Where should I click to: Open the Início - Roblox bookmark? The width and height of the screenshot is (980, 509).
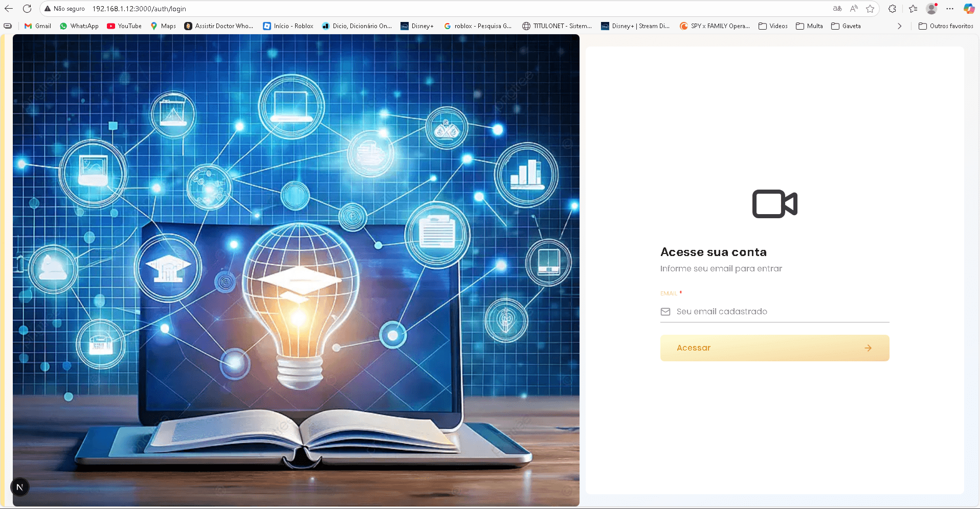[288, 26]
